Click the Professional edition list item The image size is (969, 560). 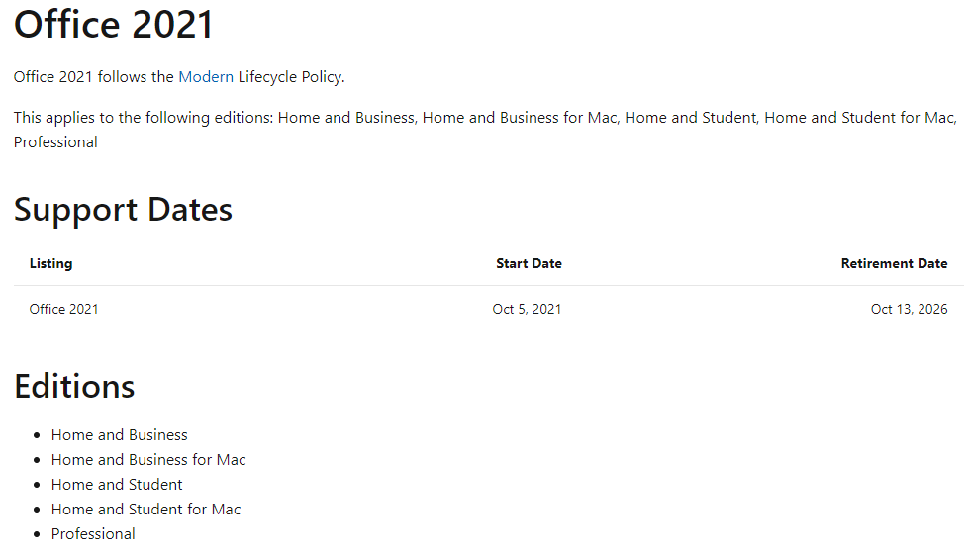[93, 534]
